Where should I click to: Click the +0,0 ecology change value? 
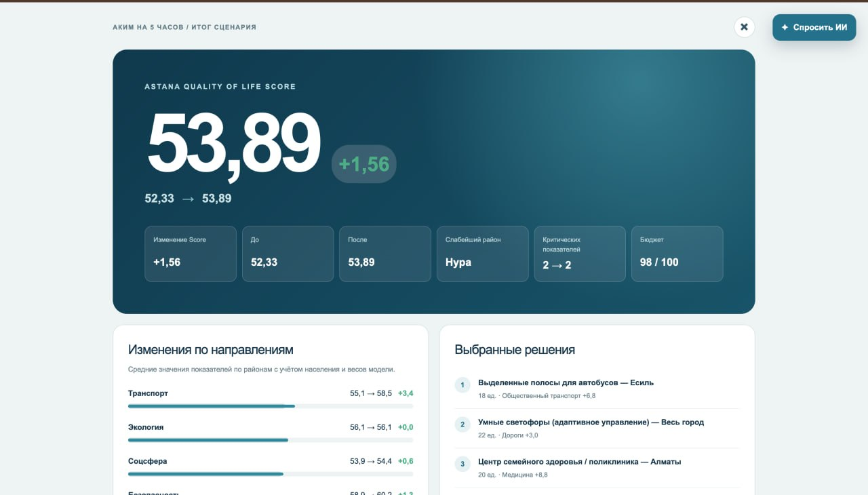click(x=406, y=427)
